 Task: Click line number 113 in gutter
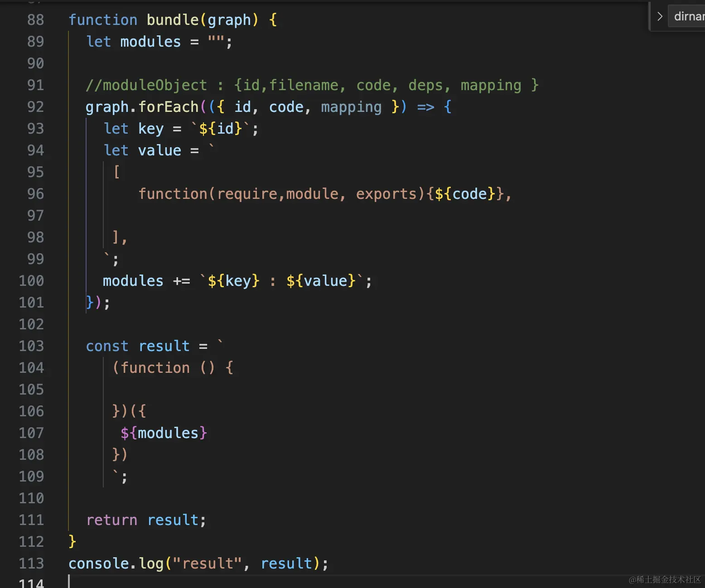(31, 564)
